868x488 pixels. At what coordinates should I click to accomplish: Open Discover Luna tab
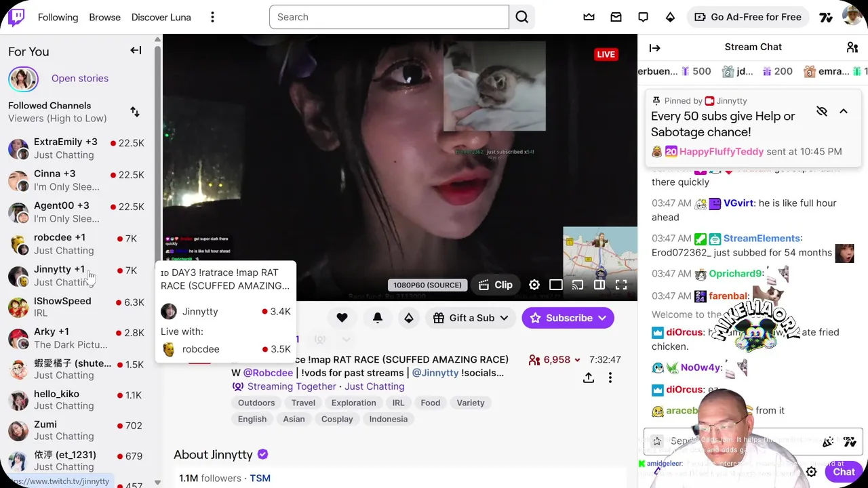point(161,17)
